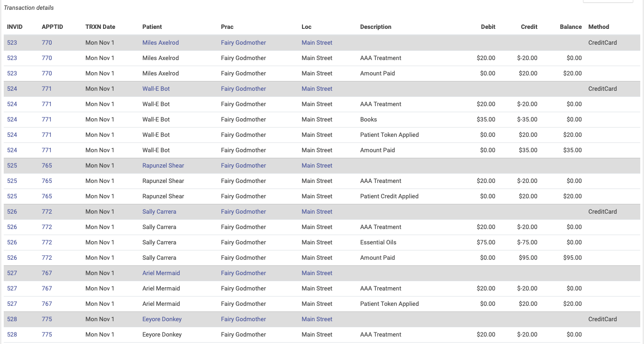644x344 pixels.
Task: Select Patient Token Applied in the Wall-E Bot row
Action: click(x=390, y=135)
